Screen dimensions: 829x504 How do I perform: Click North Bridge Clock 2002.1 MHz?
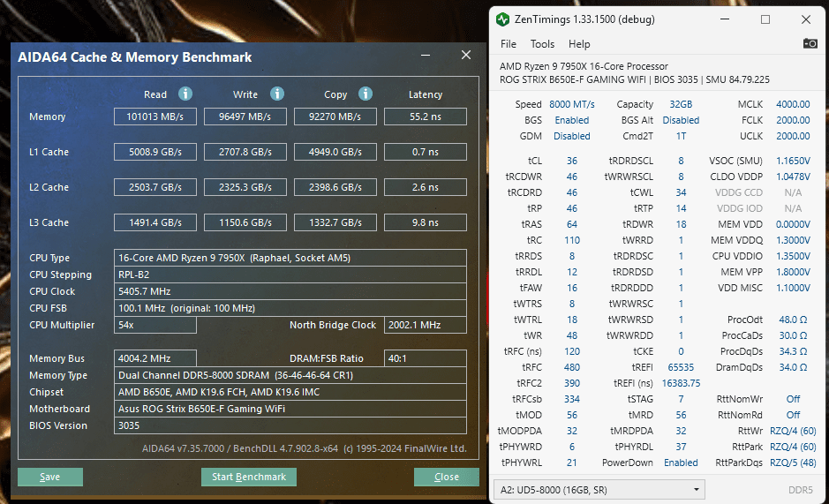[x=425, y=325]
